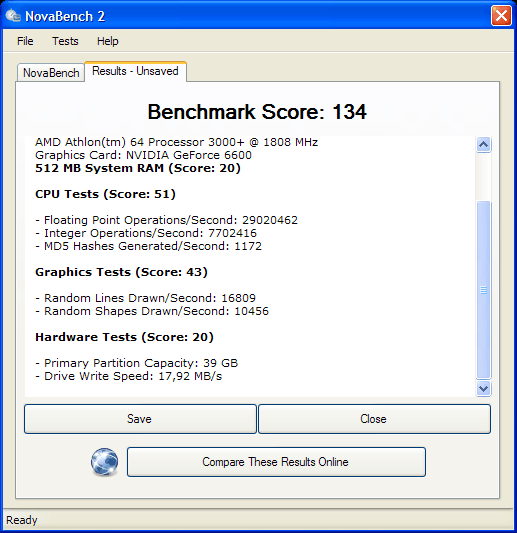Click the MD5 Hashes Generated/Second line
Image resolution: width=517 pixels, height=533 pixels.
(149, 246)
